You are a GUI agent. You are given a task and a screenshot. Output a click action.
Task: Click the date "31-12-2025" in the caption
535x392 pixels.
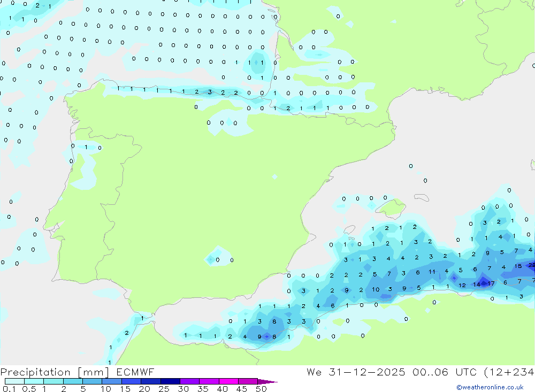coord(367,372)
